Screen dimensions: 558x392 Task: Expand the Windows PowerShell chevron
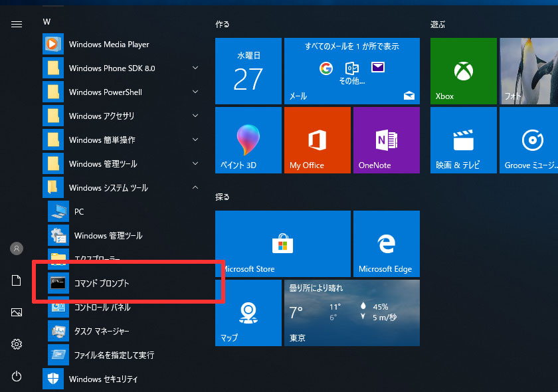(195, 92)
